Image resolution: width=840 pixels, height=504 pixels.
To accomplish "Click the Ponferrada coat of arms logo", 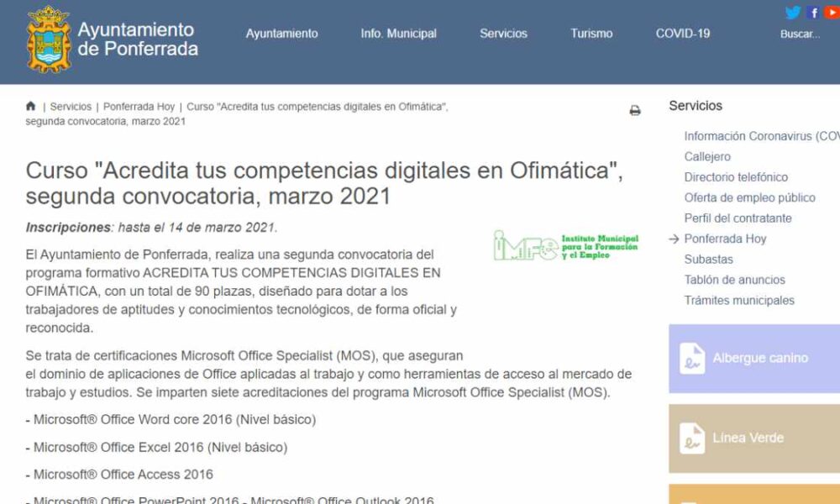I will 49,39.
